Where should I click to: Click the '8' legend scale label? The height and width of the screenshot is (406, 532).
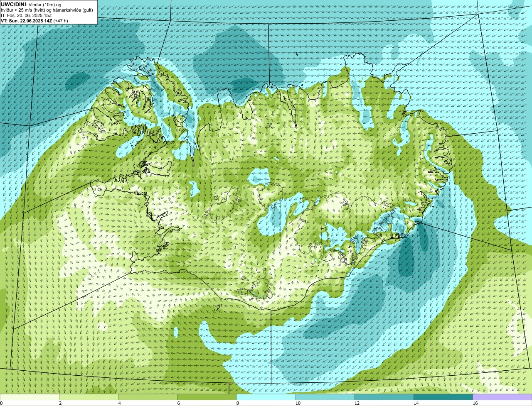coord(238,403)
